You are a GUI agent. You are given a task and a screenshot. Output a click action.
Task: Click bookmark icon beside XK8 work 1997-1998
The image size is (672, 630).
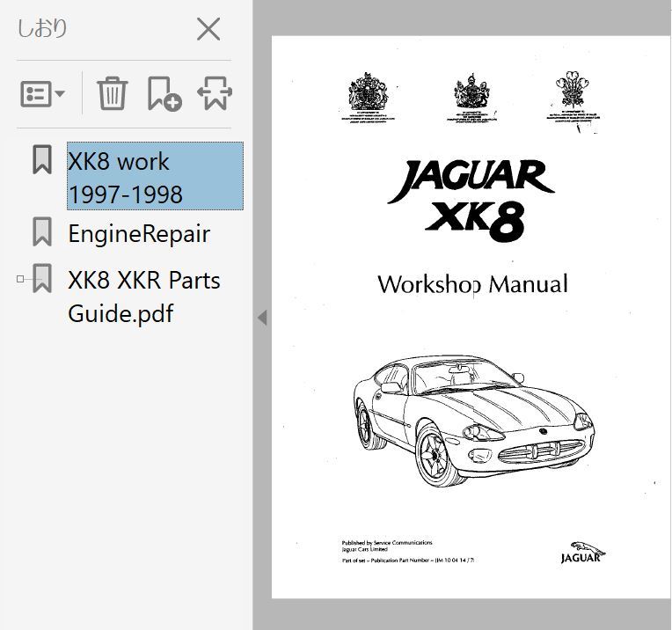point(41,160)
